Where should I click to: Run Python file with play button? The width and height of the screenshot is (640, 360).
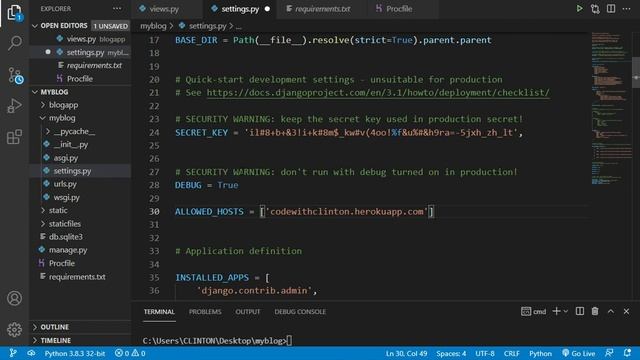coord(579,9)
